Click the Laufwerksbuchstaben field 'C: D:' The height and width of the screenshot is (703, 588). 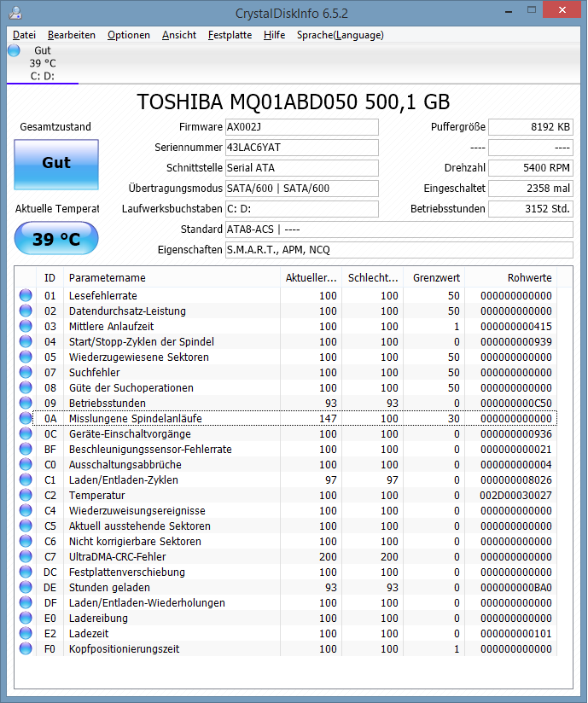point(302,209)
